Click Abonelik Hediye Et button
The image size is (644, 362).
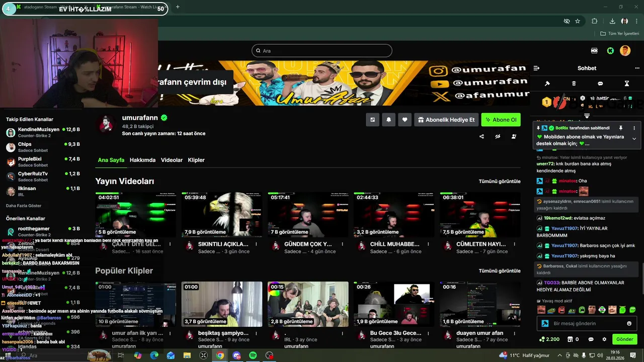coord(446,120)
